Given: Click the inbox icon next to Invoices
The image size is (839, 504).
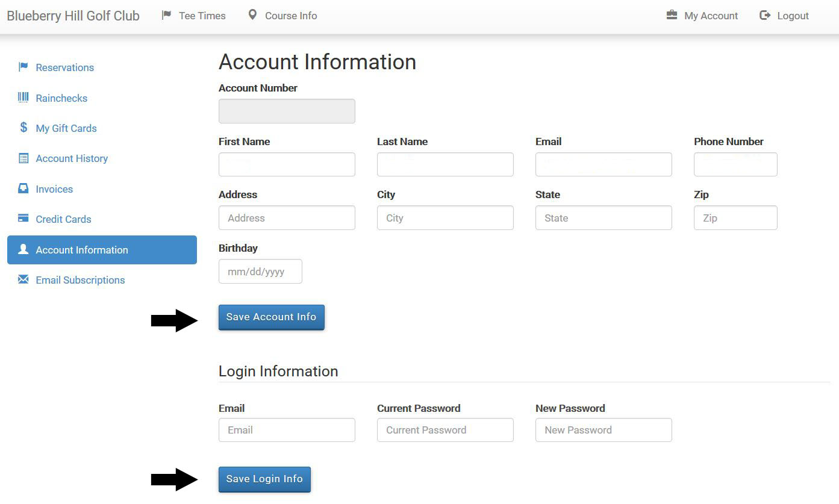Looking at the screenshot, I should [23, 188].
